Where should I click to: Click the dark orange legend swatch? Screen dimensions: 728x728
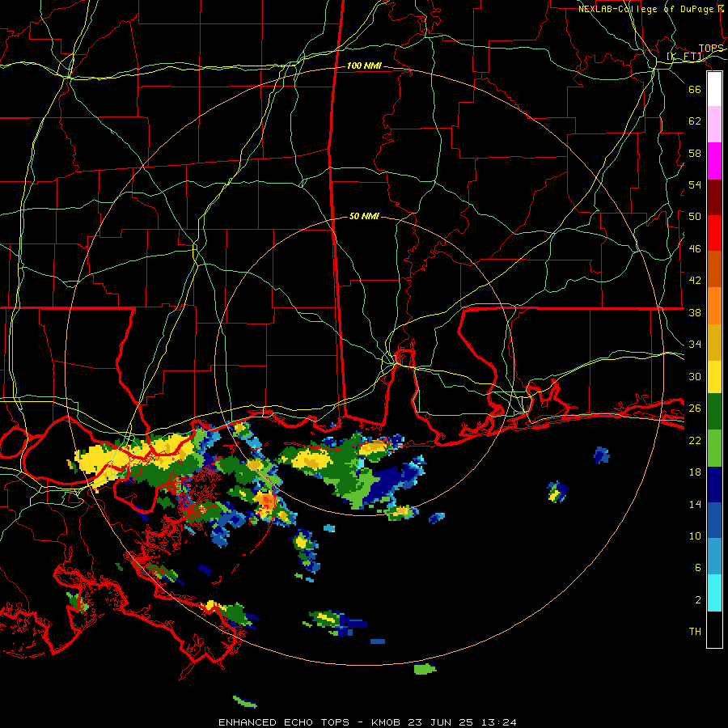point(714,269)
